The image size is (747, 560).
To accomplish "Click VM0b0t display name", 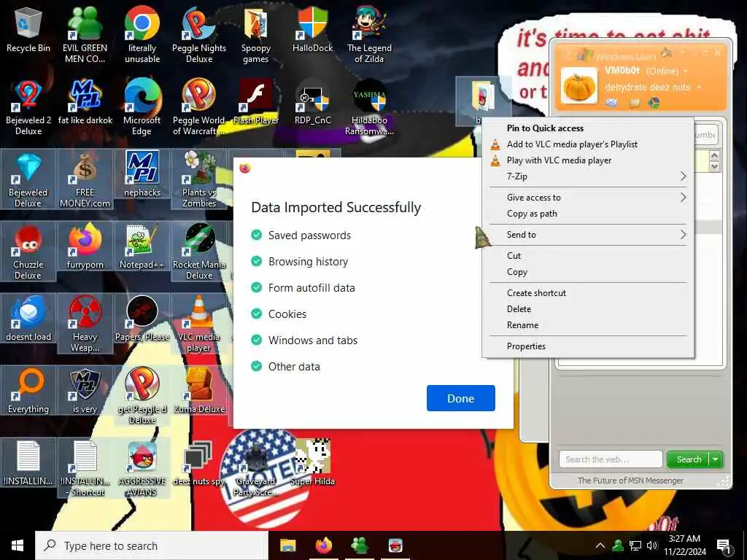I will (622, 71).
